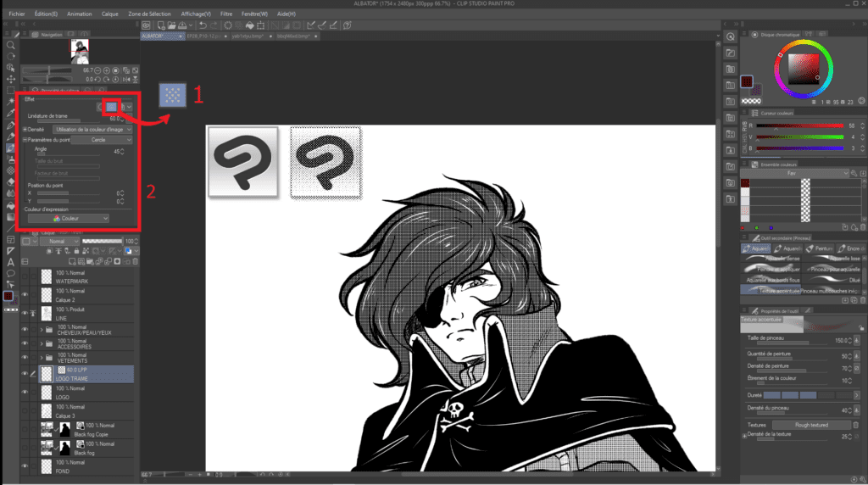Switch to the ALBATOR canvas tab
Viewport: 868px width, 485px height.
click(x=162, y=36)
